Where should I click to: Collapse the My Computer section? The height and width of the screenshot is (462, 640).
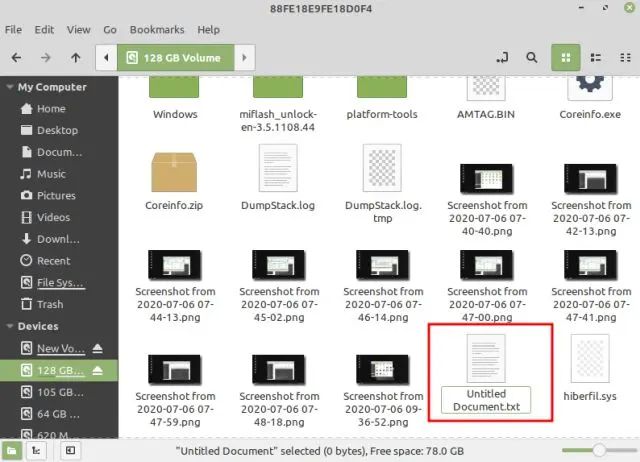point(9,87)
